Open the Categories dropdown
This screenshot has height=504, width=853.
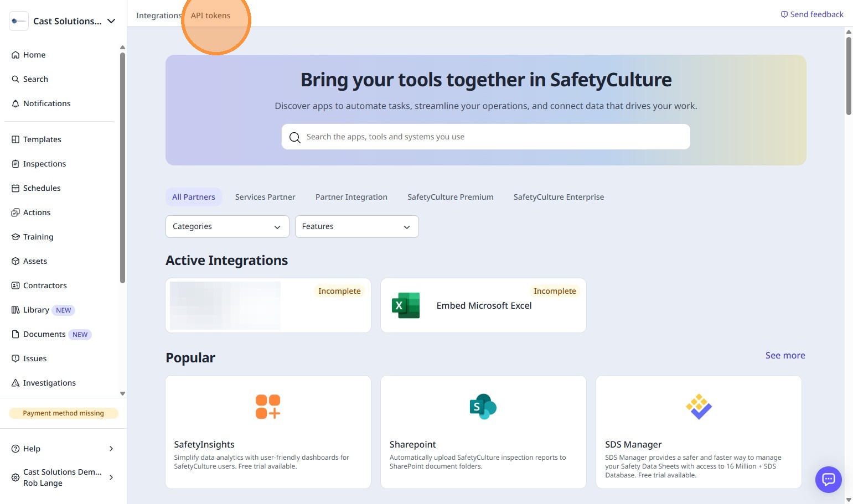(228, 227)
